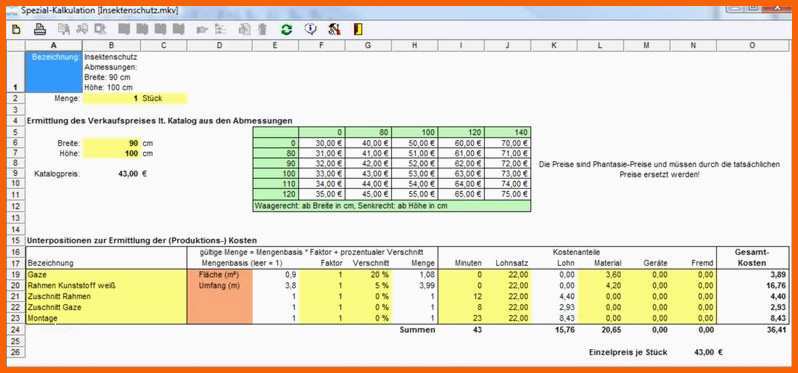Click the Montage Minuten cell showing 23
The width and height of the screenshot is (798, 373).
462,318
